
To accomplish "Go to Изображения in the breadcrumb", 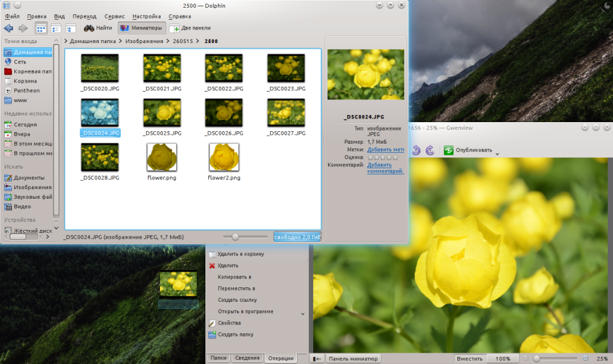I will pyautogui.click(x=144, y=41).
